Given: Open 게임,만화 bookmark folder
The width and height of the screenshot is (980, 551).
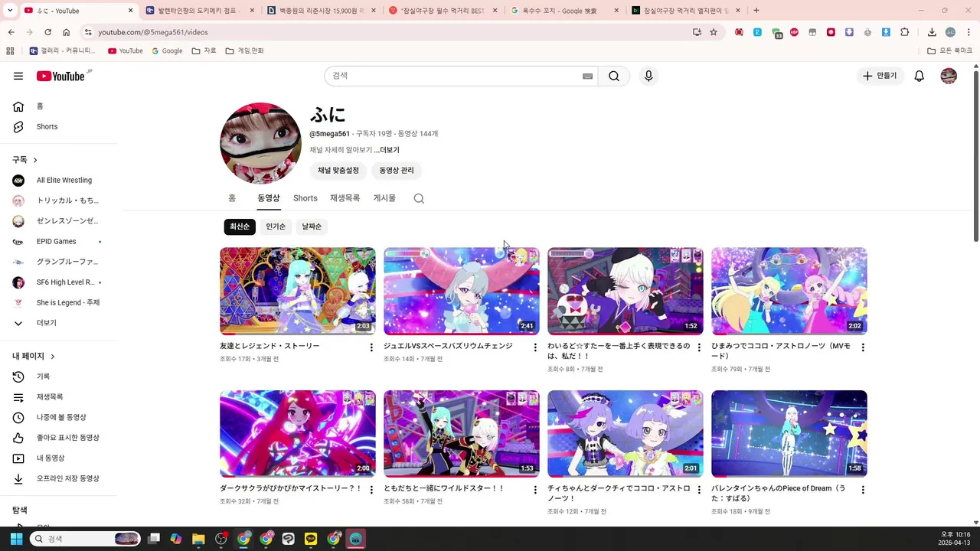Looking at the screenshot, I should [x=245, y=51].
